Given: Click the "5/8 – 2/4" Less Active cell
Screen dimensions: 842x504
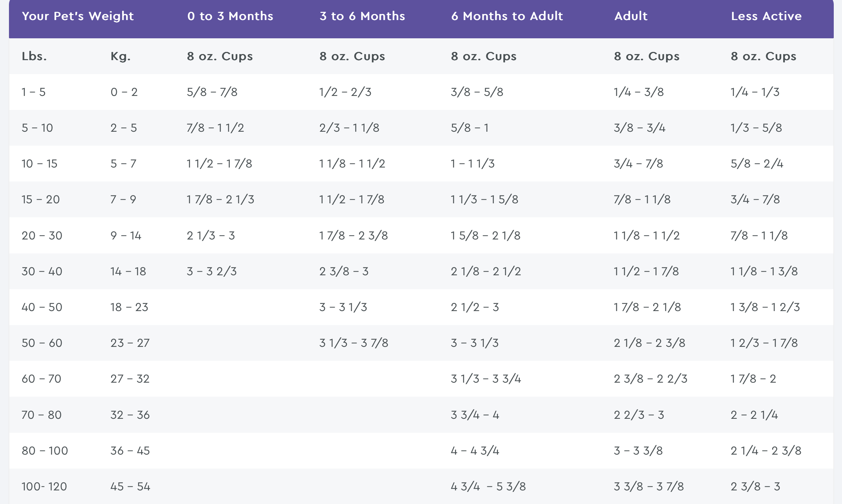Looking at the screenshot, I should pyautogui.click(x=757, y=164).
